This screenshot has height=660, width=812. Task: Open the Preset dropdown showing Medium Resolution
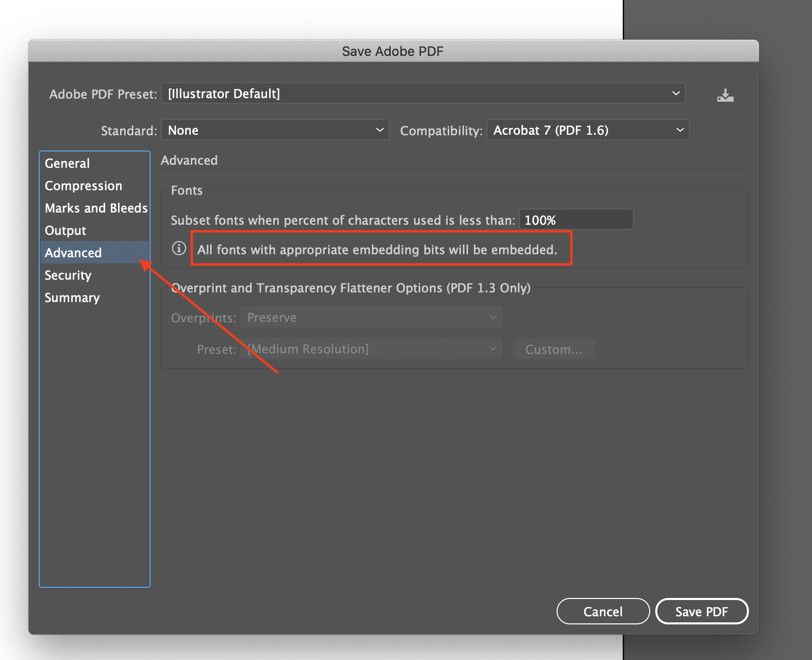(x=371, y=349)
